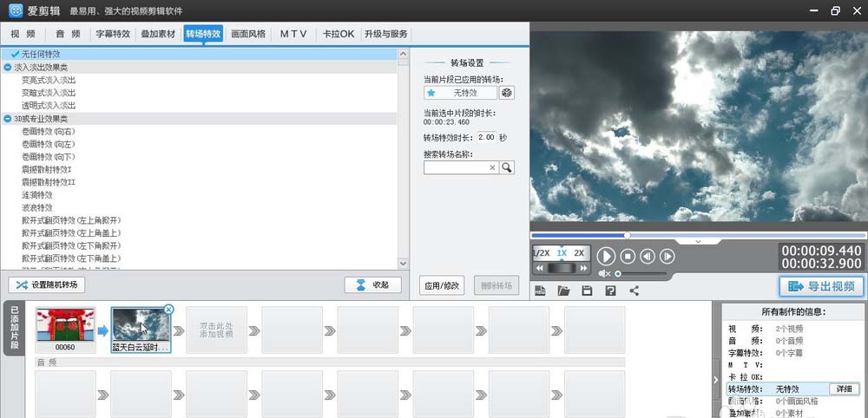
Task: Click the transition list scroll up arrow
Action: click(403, 54)
